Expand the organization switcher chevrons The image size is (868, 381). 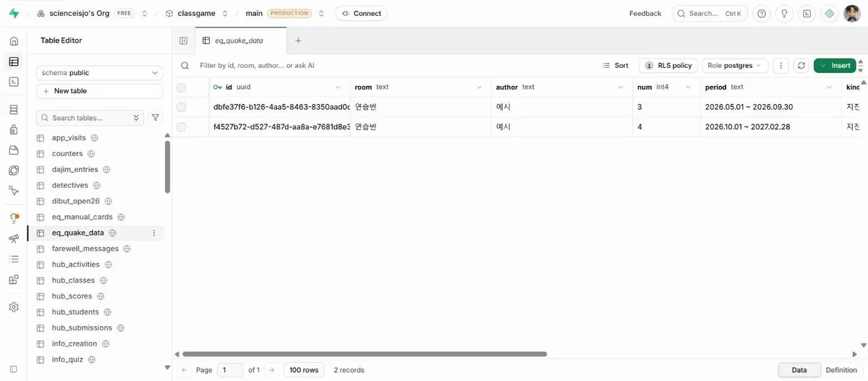tap(144, 13)
